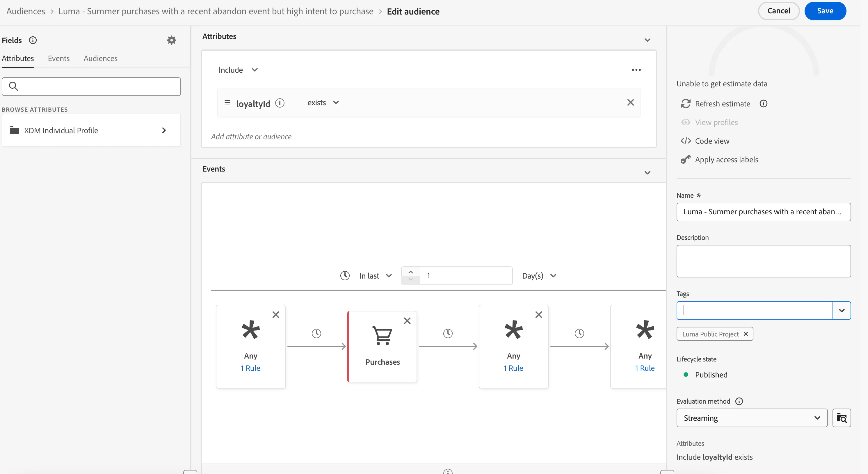Image resolution: width=868 pixels, height=474 pixels.
Task: Click the loyaltyId info icon
Action: (x=280, y=103)
